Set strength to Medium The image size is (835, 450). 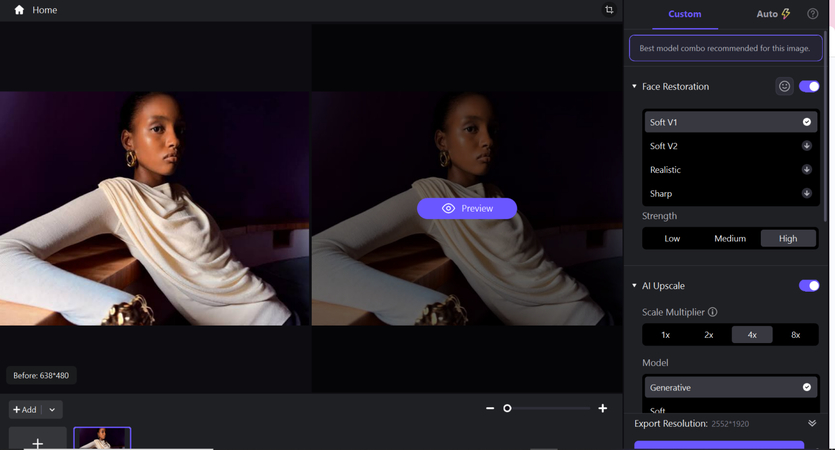coord(730,239)
